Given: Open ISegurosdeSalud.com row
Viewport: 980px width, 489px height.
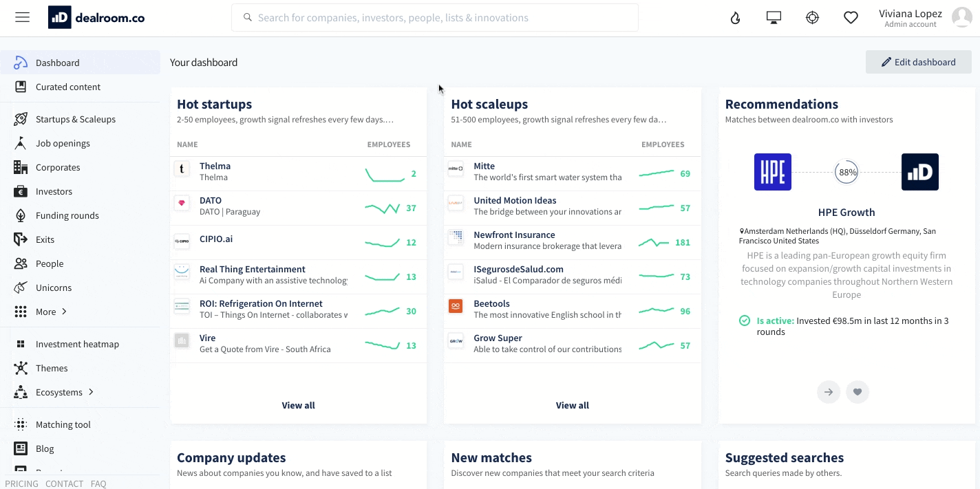Looking at the screenshot, I should [x=572, y=276].
